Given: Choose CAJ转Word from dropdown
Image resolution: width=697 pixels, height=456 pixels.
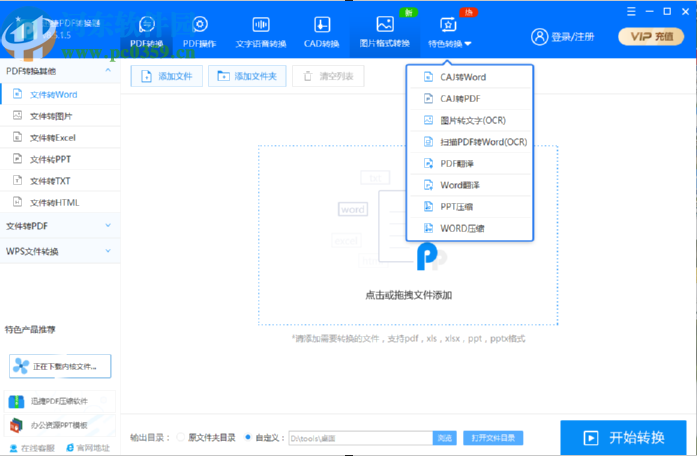Looking at the screenshot, I should click(x=470, y=77).
